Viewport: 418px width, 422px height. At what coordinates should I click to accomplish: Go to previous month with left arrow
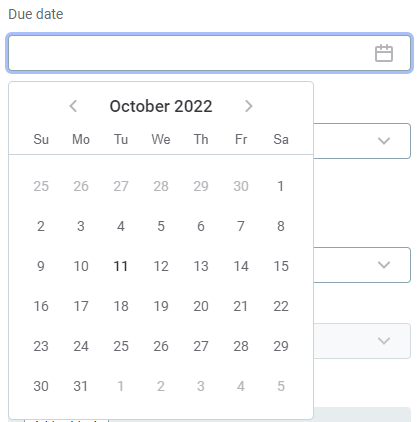tap(73, 106)
